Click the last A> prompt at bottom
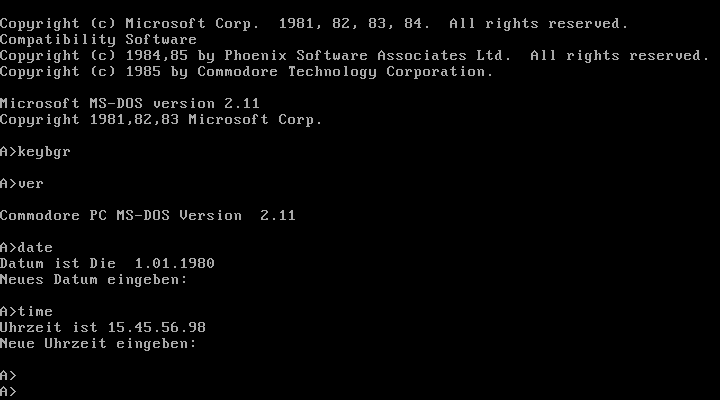Image resolution: width=720 pixels, height=400 pixels. point(8,392)
